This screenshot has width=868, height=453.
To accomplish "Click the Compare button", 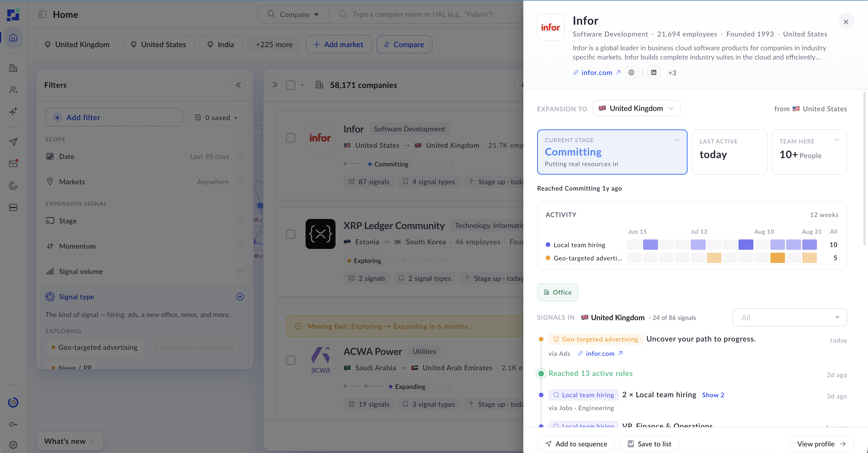I will pyautogui.click(x=404, y=44).
